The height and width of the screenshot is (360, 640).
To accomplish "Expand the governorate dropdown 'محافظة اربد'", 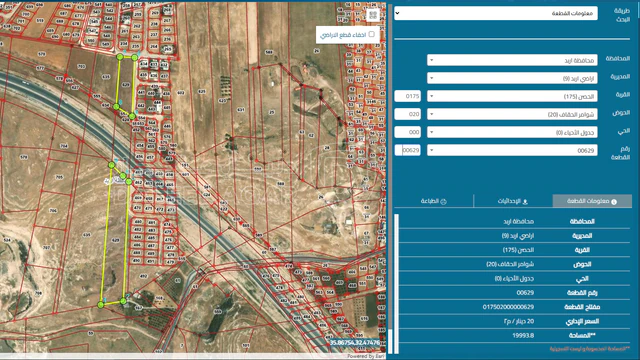I will [512, 60].
